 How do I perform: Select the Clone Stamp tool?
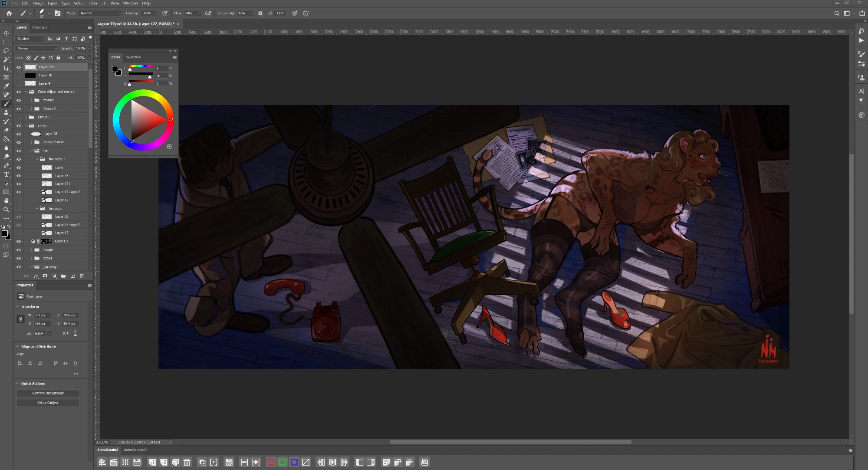[6, 112]
